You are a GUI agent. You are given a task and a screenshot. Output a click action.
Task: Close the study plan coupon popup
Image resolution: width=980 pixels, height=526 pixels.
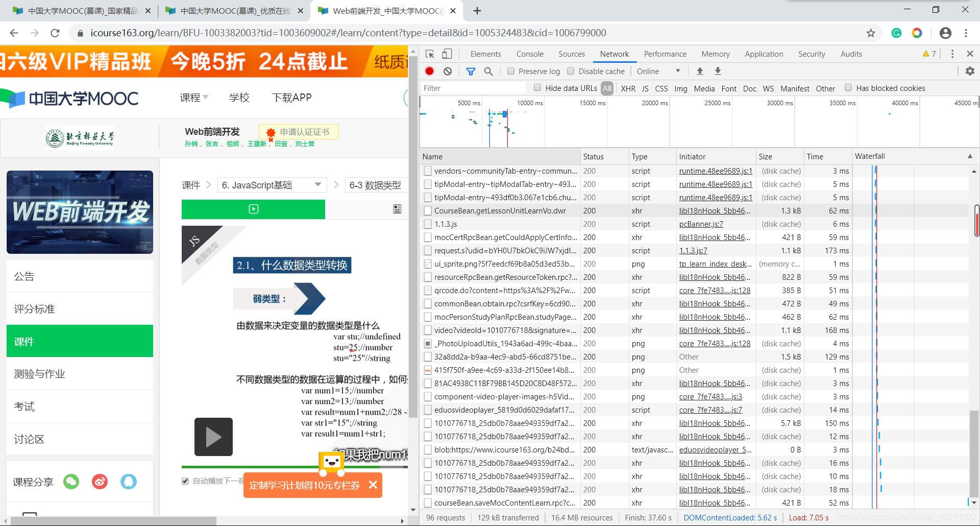(373, 485)
